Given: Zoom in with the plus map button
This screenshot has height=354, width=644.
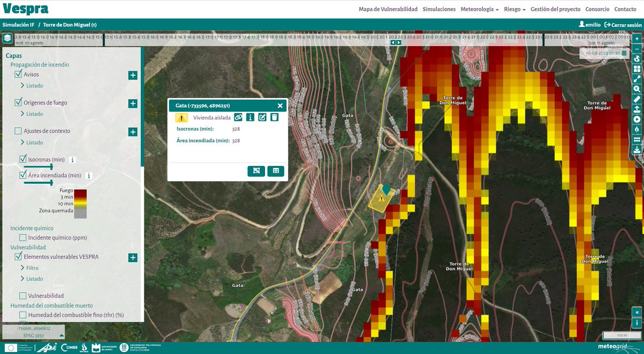Looking at the screenshot, I should 637,39.
